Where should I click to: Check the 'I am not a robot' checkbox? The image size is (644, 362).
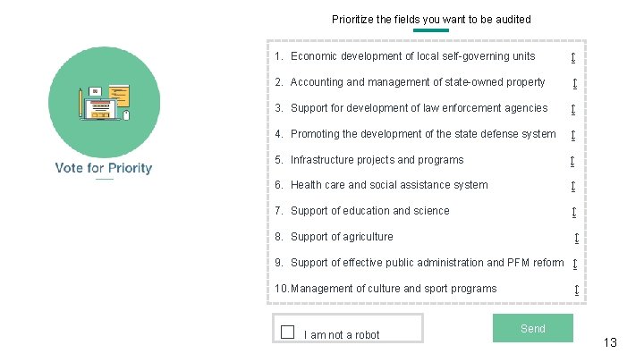(x=287, y=333)
